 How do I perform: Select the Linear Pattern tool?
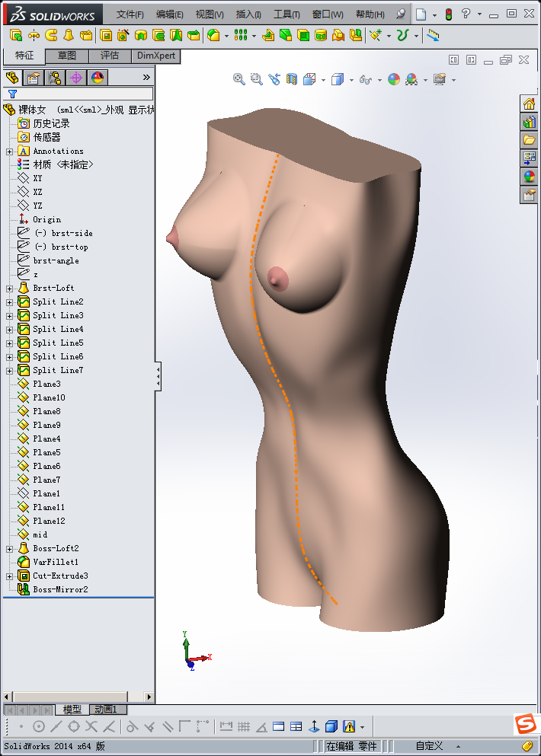coord(240,35)
